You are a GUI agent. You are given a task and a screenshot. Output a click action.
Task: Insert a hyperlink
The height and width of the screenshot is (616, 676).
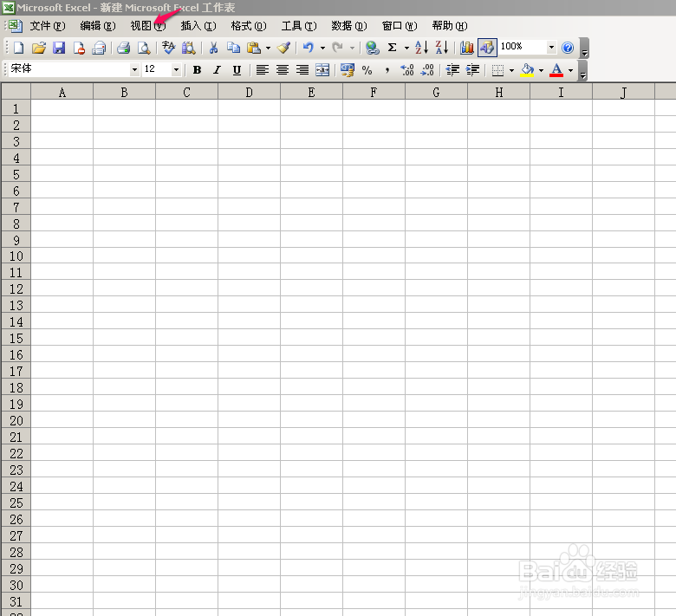point(372,48)
